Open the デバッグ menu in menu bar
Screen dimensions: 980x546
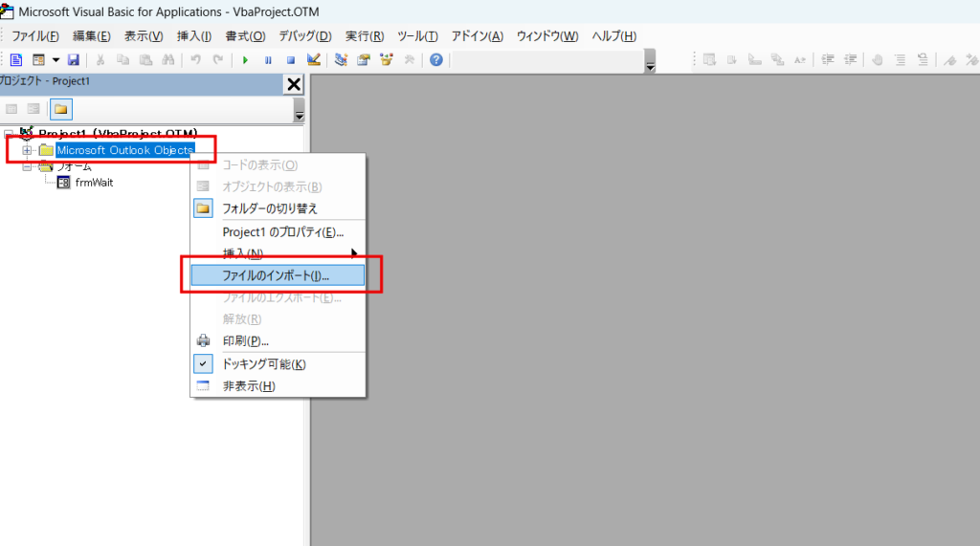[x=304, y=35]
